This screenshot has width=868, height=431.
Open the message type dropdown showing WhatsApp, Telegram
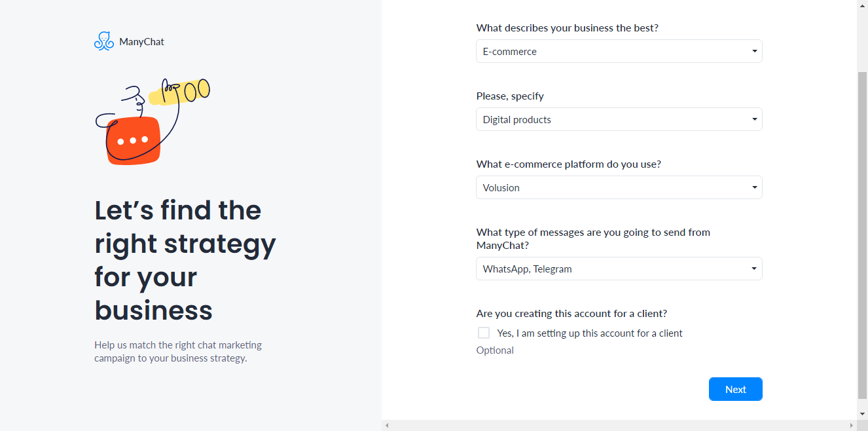coord(619,269)
